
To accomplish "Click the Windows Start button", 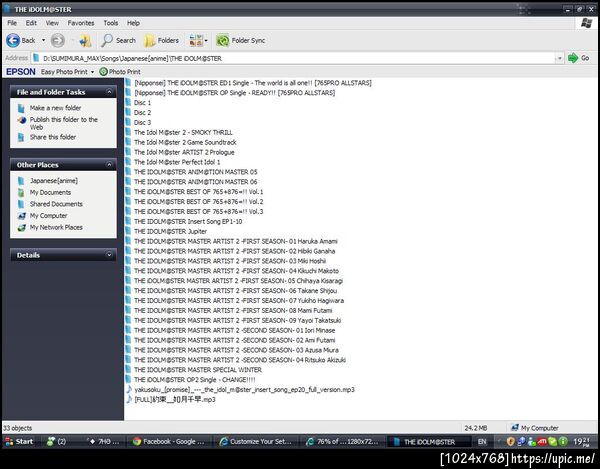I will pos(19,441).
